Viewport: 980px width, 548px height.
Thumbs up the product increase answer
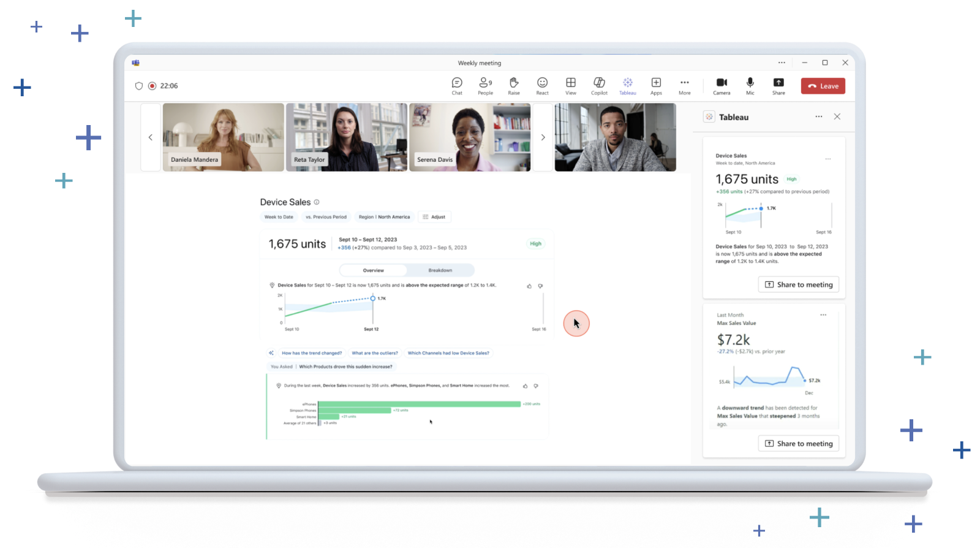(525, 386)
